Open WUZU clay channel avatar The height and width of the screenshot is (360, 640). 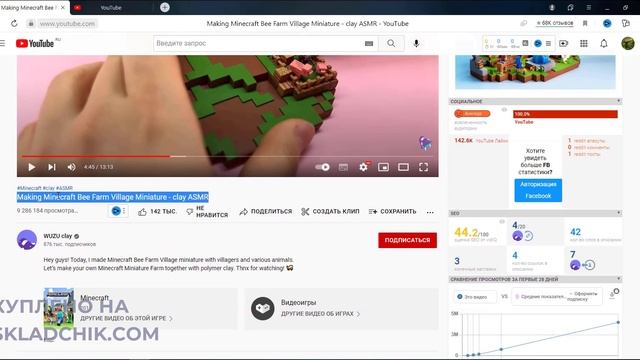tap(27, 240)
